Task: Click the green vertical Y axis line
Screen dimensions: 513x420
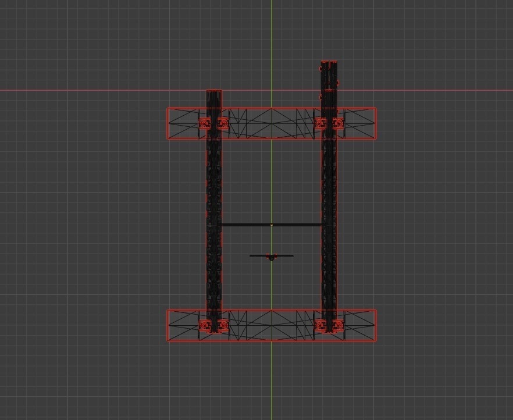Action: pyautogui.click(x=271, y=378)
